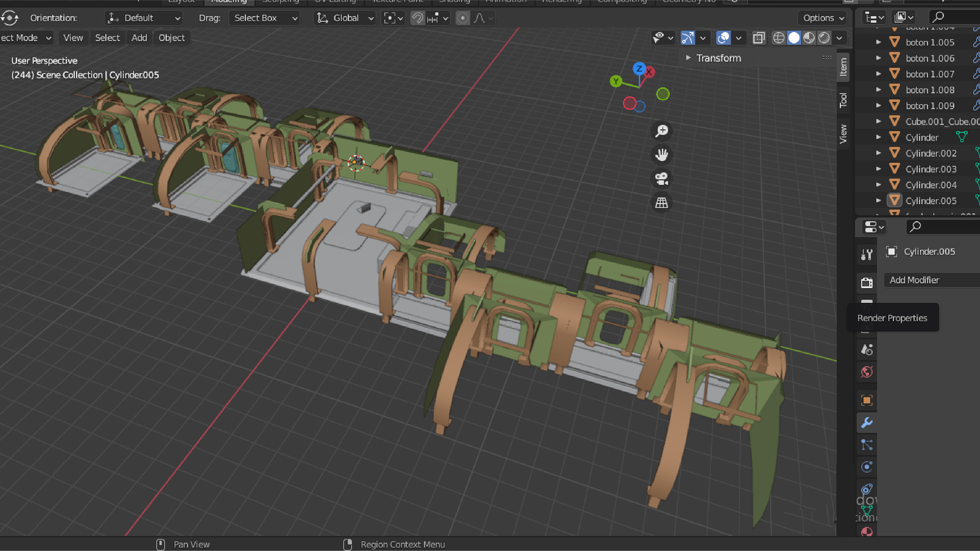The image size is (980, 551).
Task: Click the pan view hand icon
Action: (661, 155)
